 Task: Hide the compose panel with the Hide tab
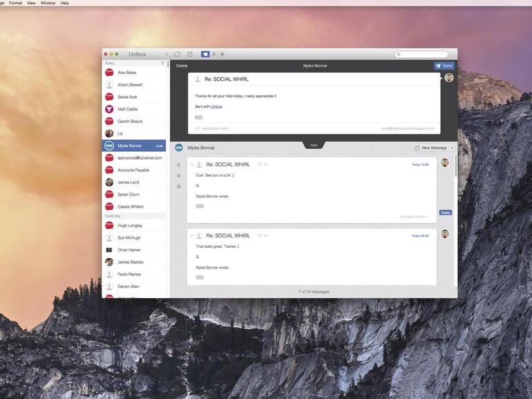[x=314, y=145]
